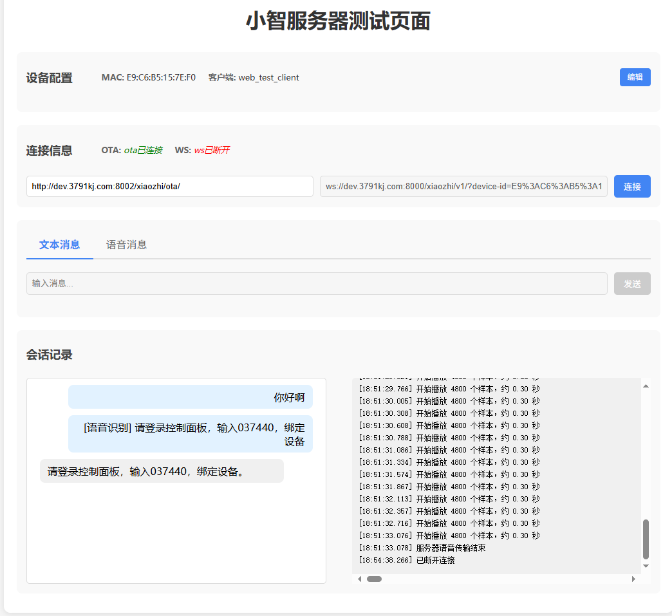Click the log panel's scroll down arrow

coord(646,566)
